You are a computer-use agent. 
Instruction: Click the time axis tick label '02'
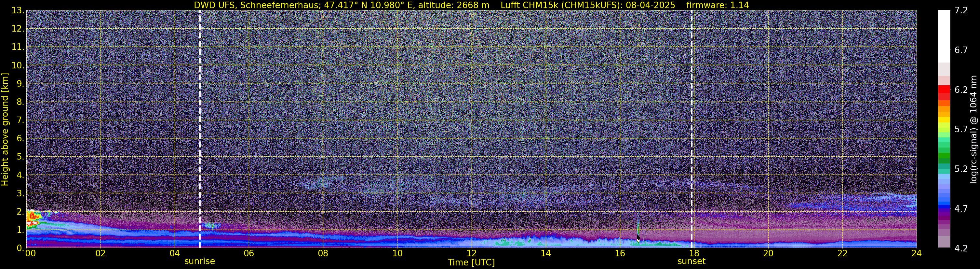coord(101,253)
